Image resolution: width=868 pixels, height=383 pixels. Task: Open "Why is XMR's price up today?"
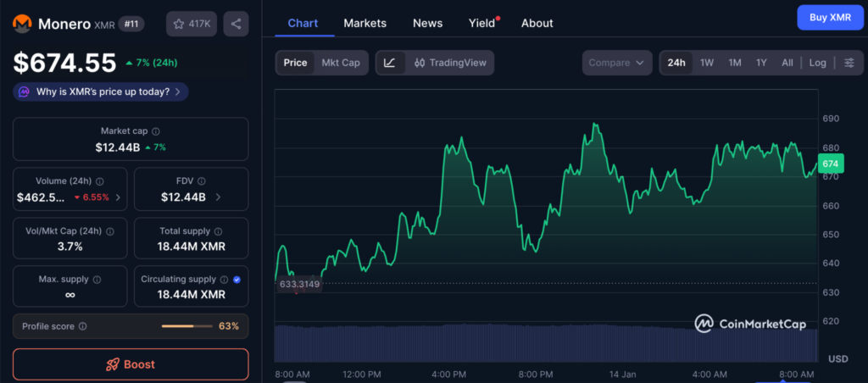(x=100, y=92)
